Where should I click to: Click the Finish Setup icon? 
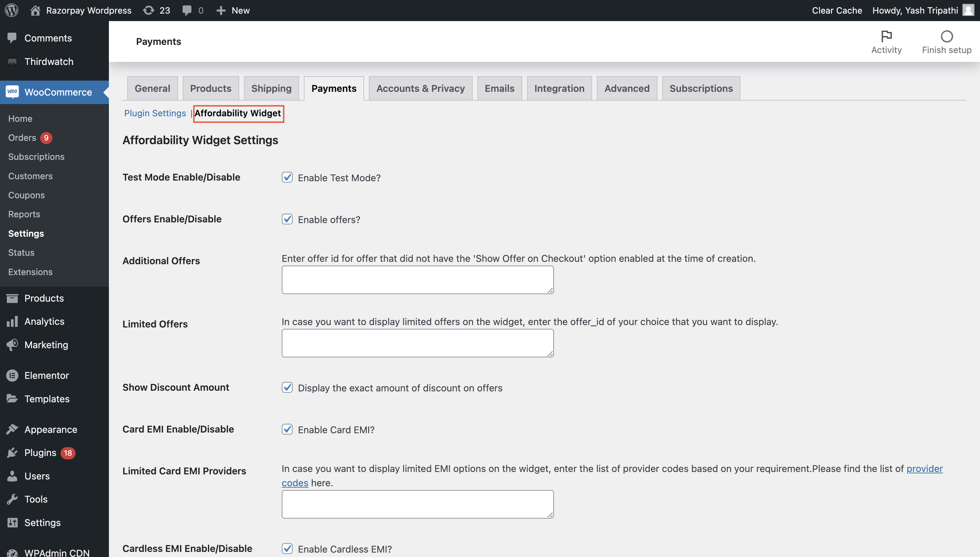[947, 36]
